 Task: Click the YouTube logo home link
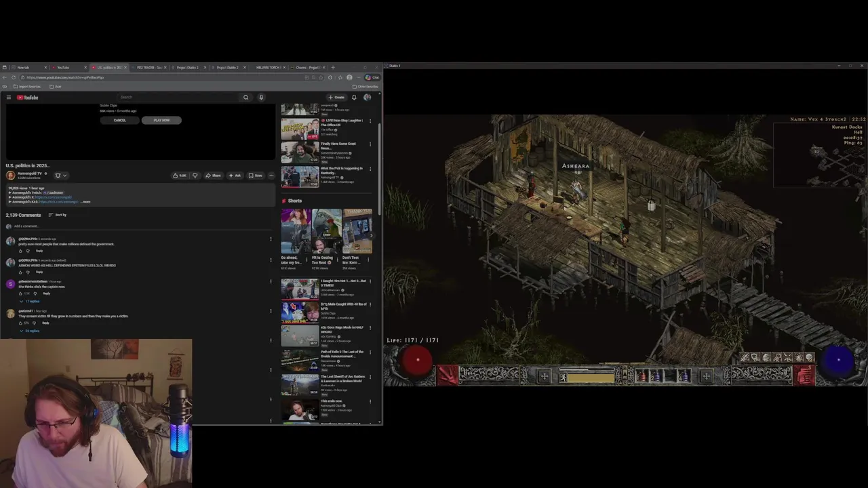pos(28,98)
